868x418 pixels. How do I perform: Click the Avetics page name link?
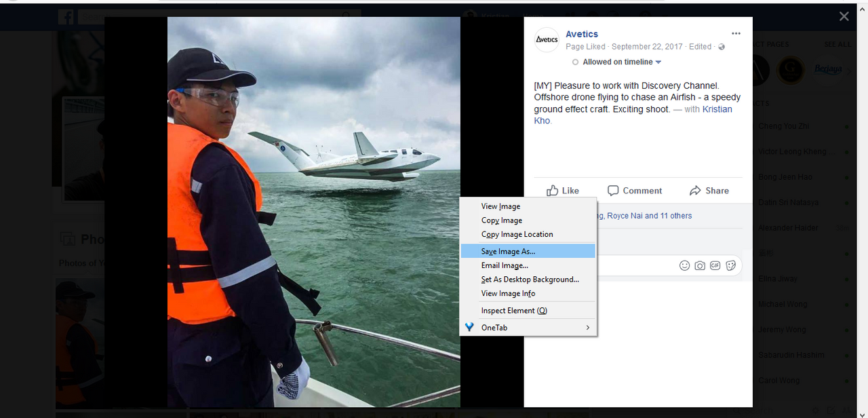[582, 34]
